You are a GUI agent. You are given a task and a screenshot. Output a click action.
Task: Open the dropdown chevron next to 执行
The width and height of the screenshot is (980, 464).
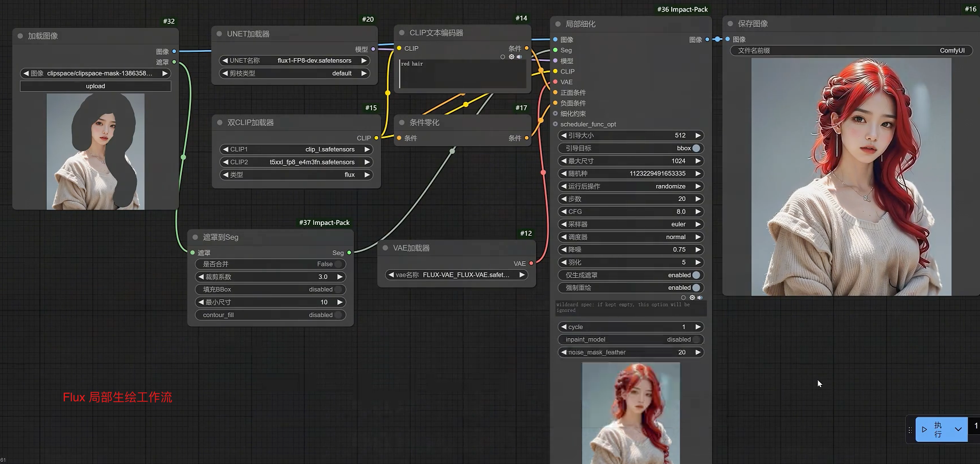[958, 430]
